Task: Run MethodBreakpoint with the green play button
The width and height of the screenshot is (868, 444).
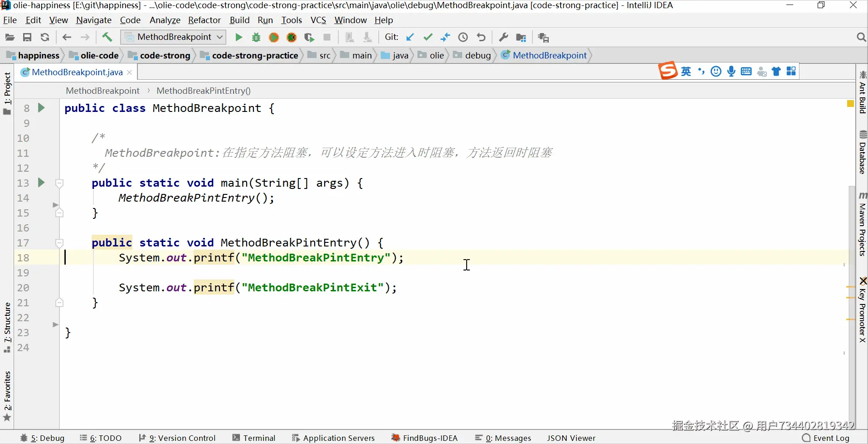Action: click(x=239, y=37)
